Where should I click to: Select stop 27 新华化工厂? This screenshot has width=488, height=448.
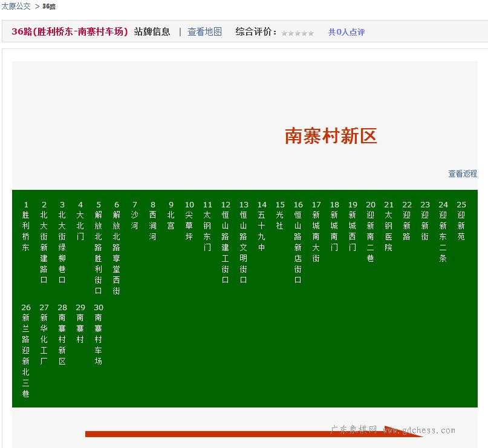pyautogui.click(x=44, y=334)
